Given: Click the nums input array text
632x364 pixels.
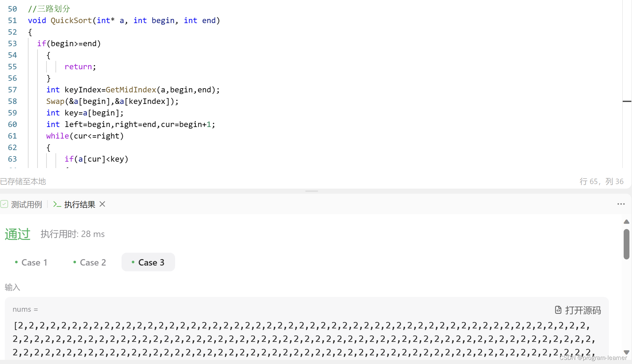Looking at the screenshot, I should (x=304, y=339).
